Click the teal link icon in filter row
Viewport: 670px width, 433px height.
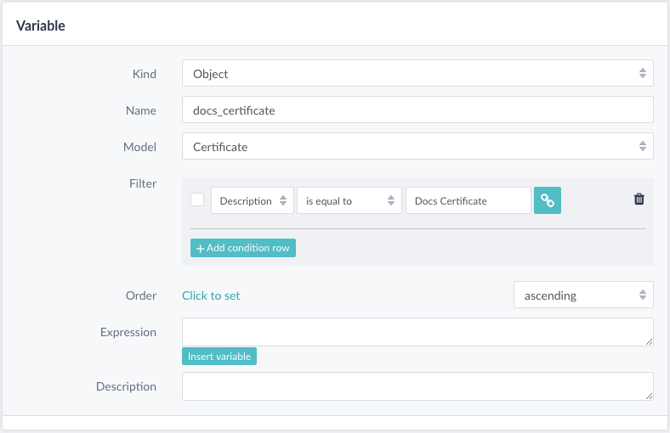[547, 200]
